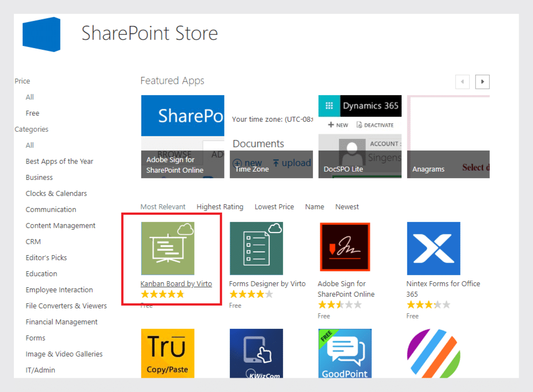Screen dimensions: 533x392
Task: Click Nintex Forms star rating
Action: tap(428, 305)
